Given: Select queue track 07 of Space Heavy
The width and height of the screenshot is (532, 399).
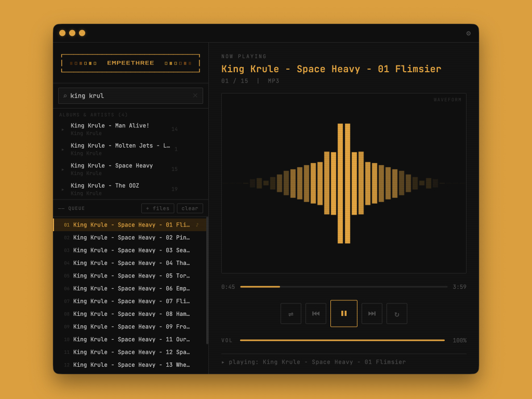Looking at the screenshot, I should 131,301.
